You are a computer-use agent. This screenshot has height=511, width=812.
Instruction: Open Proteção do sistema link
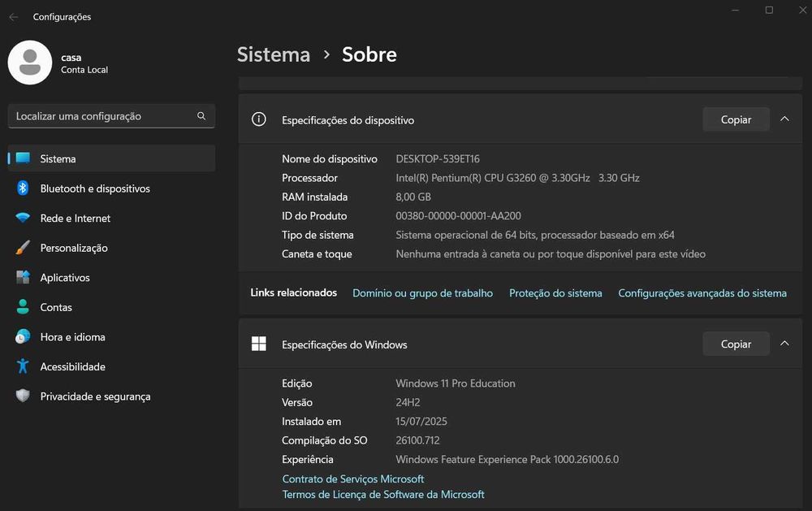pos(555,293)
